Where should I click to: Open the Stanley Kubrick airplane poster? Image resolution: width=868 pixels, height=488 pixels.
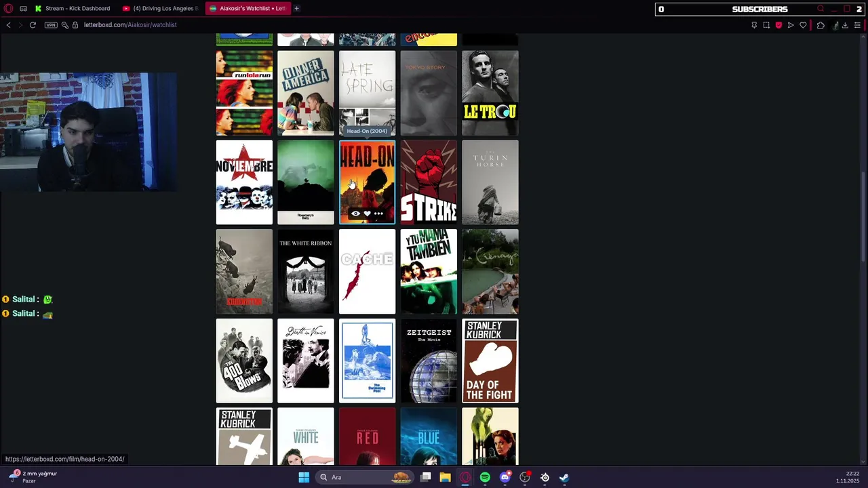click(244, 436)
